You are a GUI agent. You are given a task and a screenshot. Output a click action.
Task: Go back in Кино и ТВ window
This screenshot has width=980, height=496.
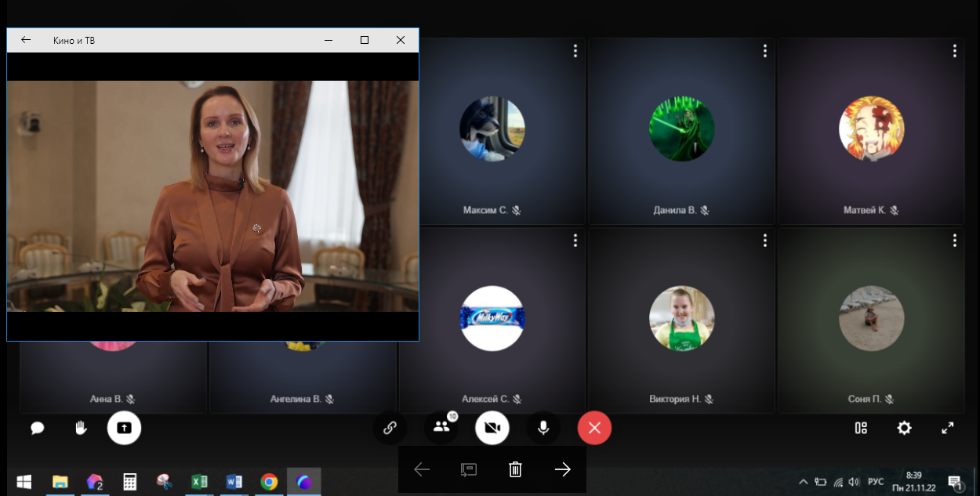tap(26, 40)
